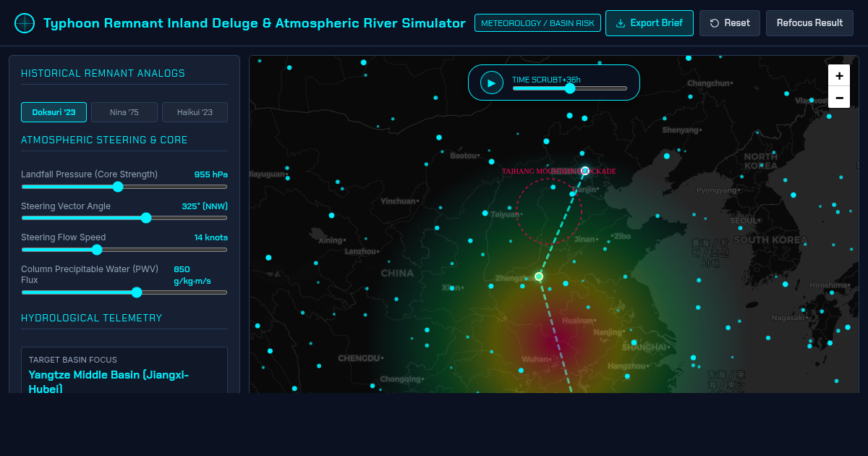Click the Chongqing label on the map
The width and height of the screenshot is (868, 456).
401,379
